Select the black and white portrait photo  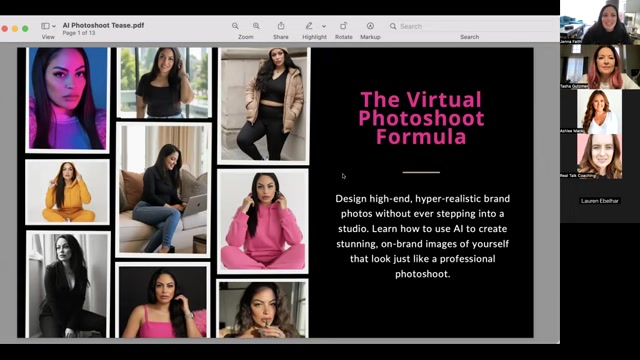pos(68,284)
